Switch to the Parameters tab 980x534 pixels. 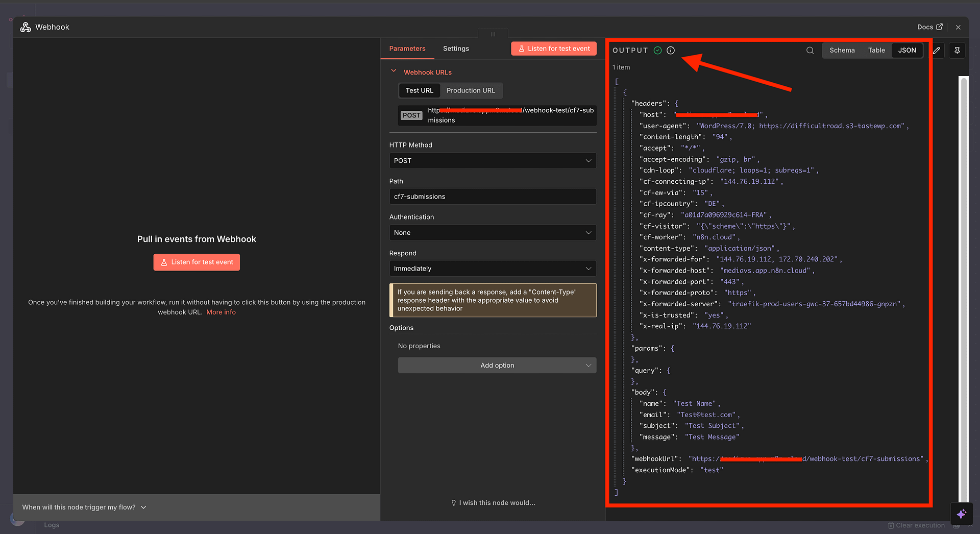pyautogui.click(x=407, y=48)
